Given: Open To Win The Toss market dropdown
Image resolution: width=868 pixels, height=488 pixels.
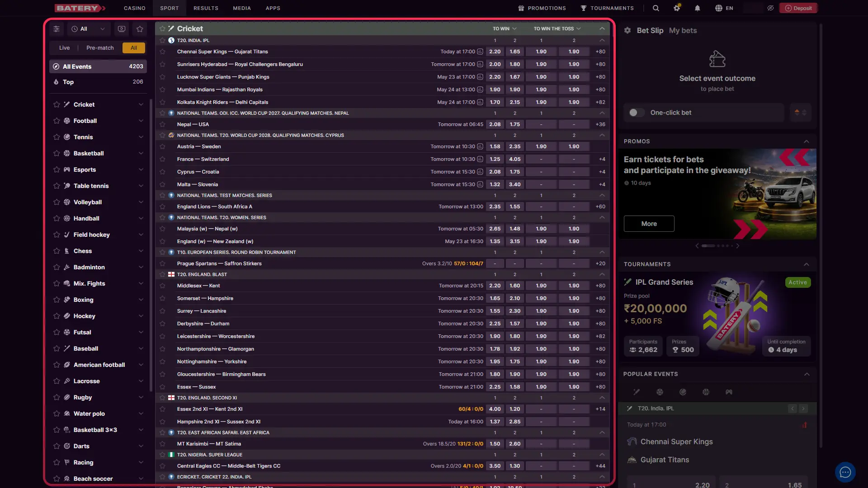Looking at the screenshot, I should coord(557,28).
